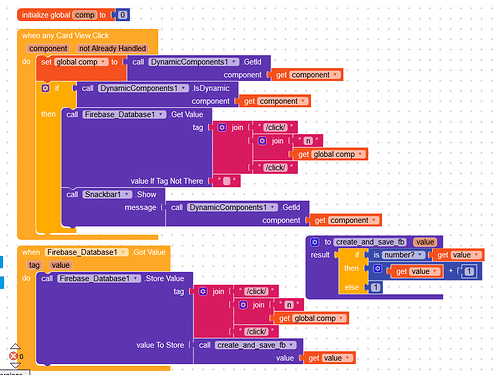This screenshot has height=375, width=495.
Task: Click the value If Tag Not There label
Action: point(167,181)
